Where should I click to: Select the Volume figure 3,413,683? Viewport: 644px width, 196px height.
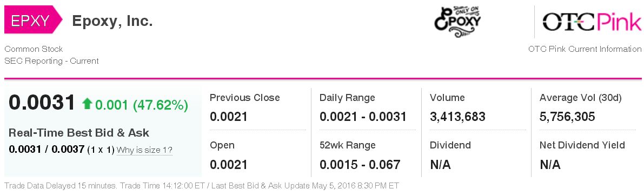(x=457, y=117)
